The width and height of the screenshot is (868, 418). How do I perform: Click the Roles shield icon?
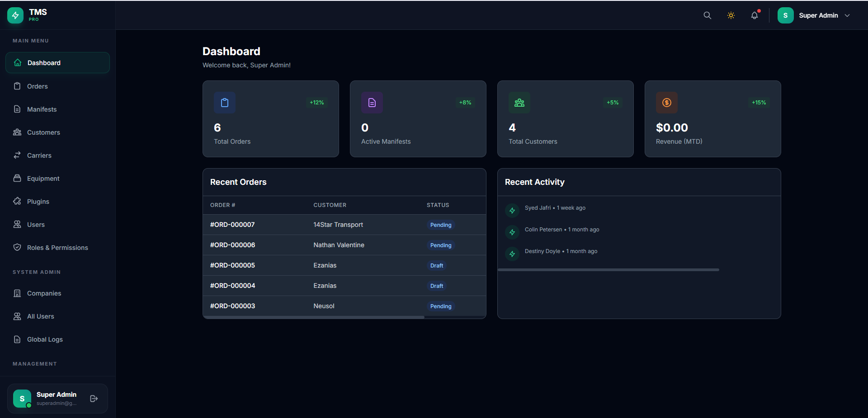point(17,247)
